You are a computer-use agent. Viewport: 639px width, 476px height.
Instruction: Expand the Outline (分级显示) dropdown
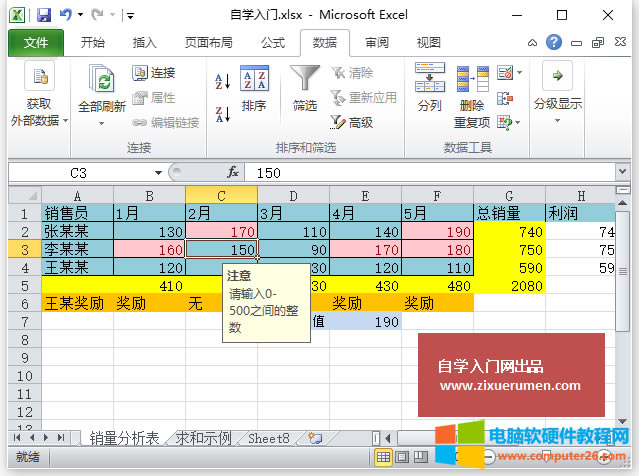[x=557, y=103]
